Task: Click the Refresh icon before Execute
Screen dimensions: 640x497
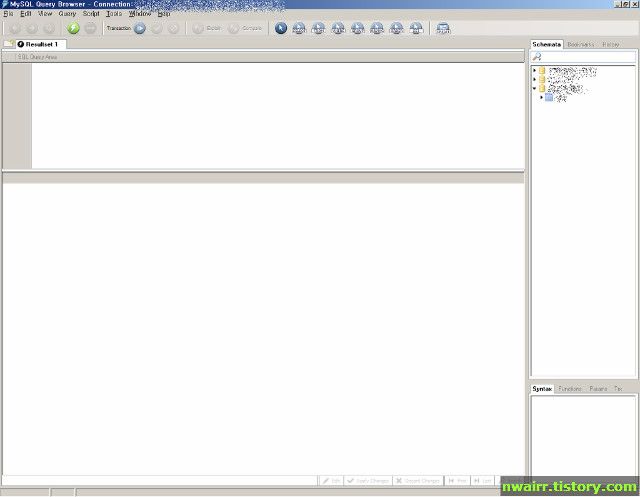Action: 49,28
